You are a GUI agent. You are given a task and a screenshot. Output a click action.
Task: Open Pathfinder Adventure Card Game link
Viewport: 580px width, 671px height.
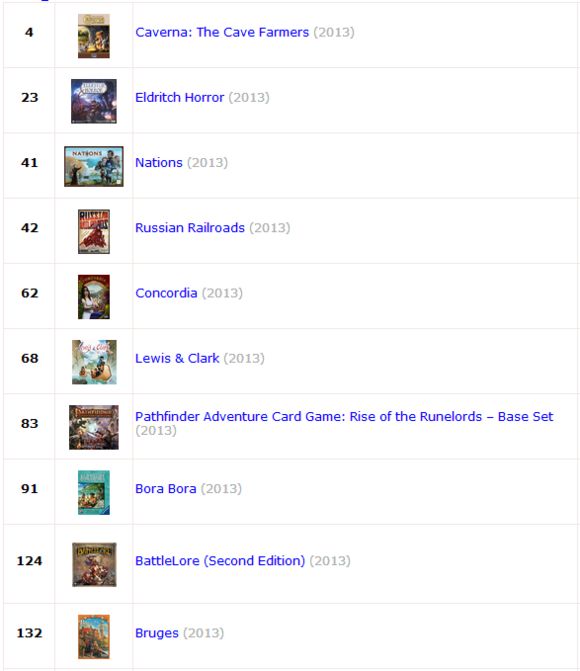tap(344, 416)
